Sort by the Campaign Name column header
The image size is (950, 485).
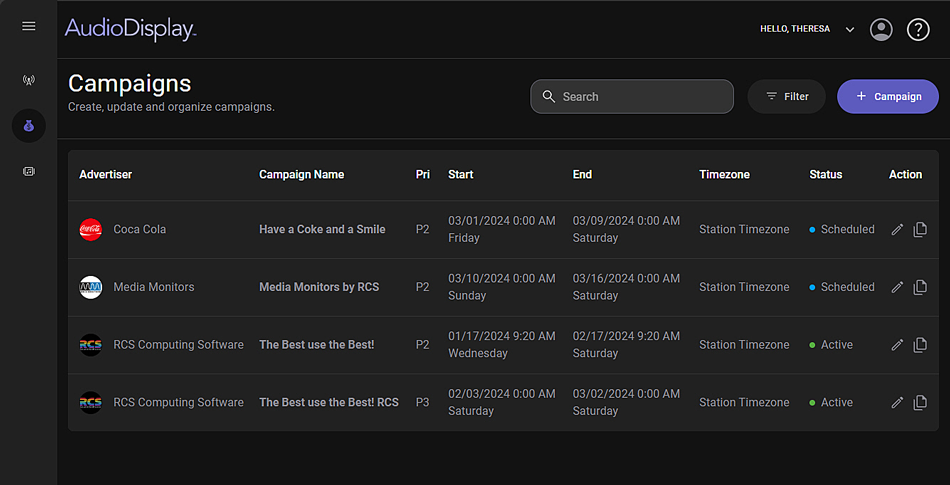(x=302, y=174)
